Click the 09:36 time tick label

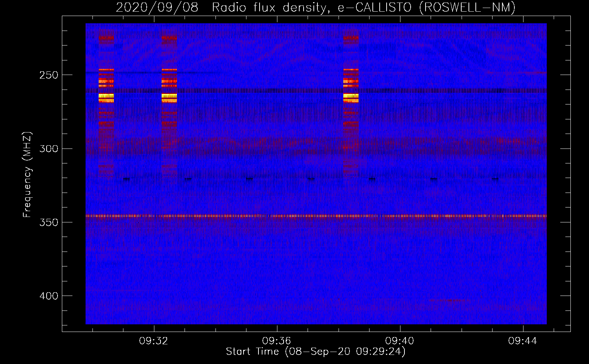click(x=277, y=341)
